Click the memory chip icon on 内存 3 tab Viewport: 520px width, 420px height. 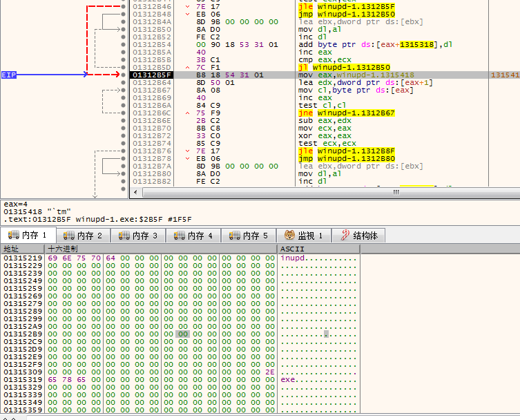click(124, 235)
